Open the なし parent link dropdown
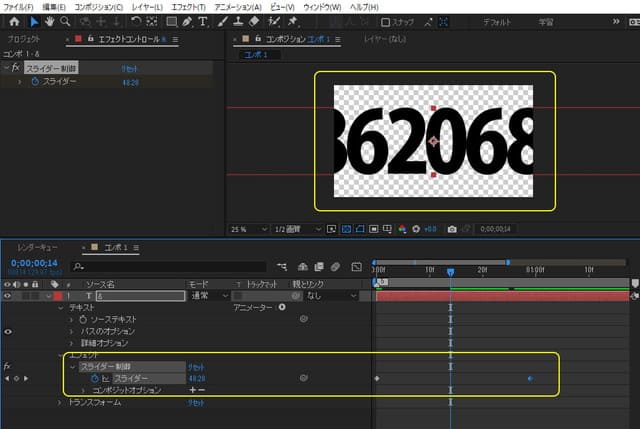 point(331,296)
